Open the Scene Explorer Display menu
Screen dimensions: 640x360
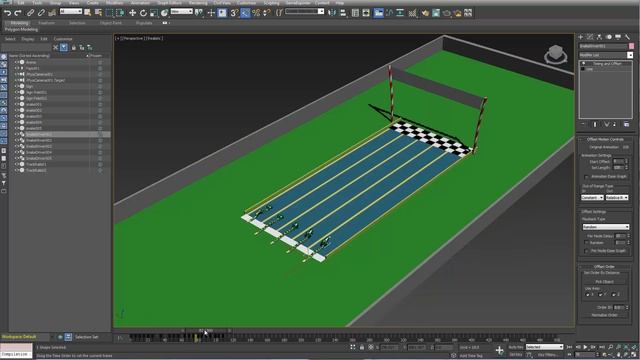pyautogui.click(x=28, y=39)
